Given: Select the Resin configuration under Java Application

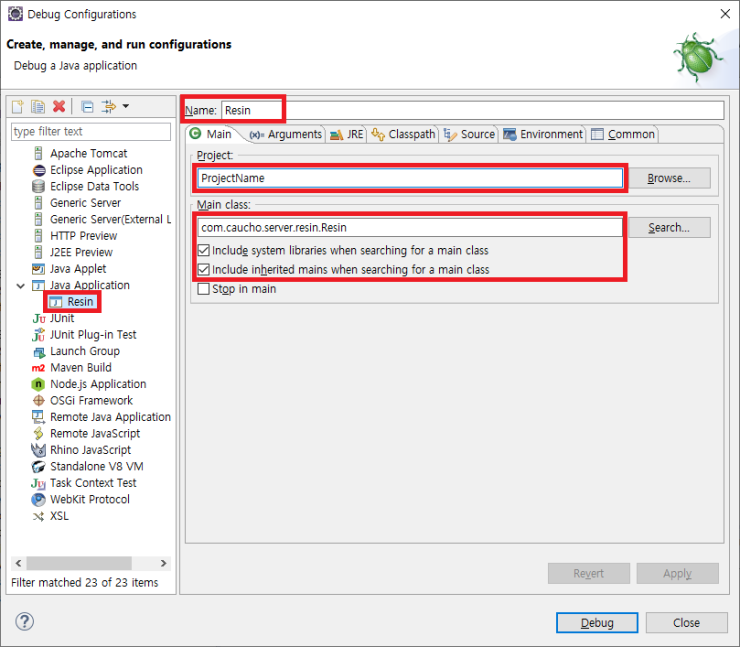Looking at the screenshot, I should pos(80,301).
